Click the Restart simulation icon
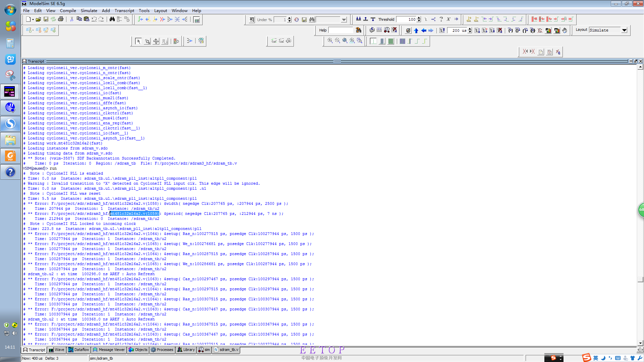Image resolution: width=644 pixels, height=362 pixels. tap(442, 31)
